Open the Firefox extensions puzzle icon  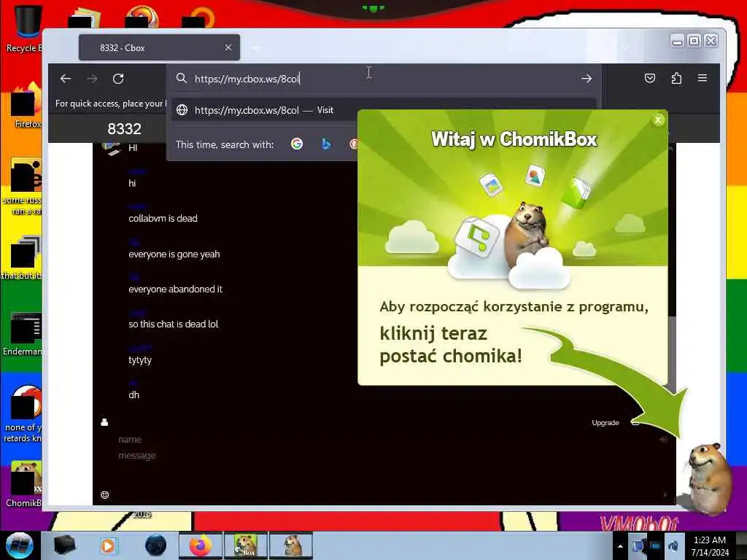[676, 78]
